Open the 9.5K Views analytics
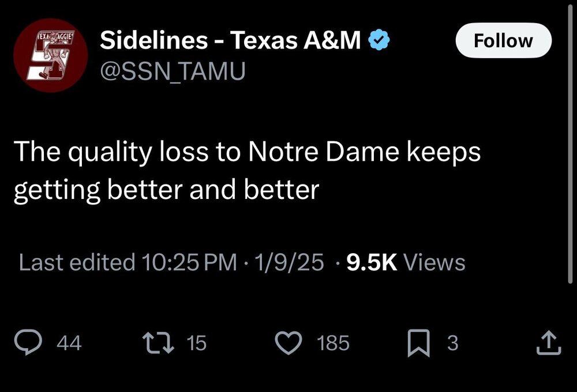This screenshot has height=392, width=577. coord(405,262)
